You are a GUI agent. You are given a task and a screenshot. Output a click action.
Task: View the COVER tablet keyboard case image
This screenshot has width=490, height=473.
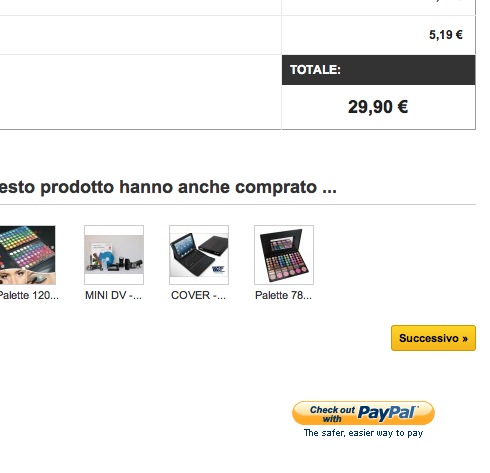(199, 255)
